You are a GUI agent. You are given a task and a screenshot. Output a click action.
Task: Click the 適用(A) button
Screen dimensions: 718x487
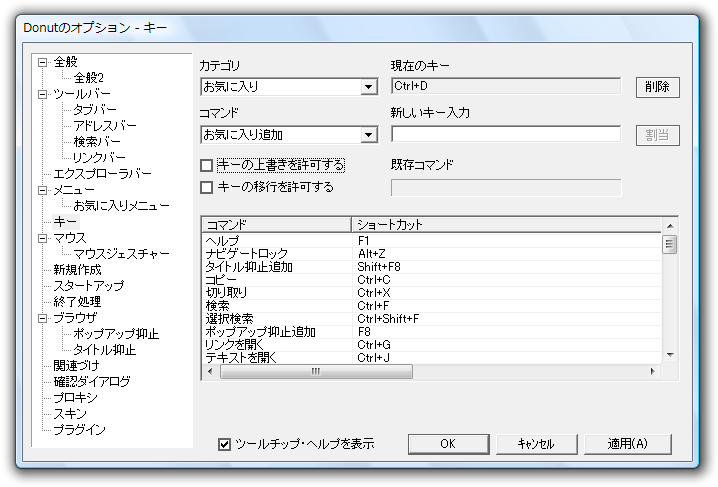(628, 444)
